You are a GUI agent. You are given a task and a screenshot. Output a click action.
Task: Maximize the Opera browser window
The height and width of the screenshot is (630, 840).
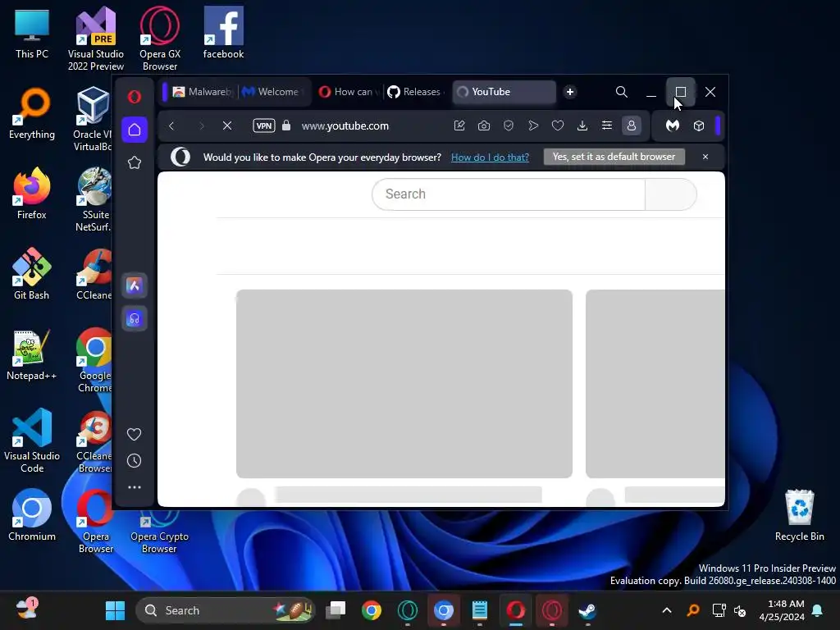[x=680, y=92]
